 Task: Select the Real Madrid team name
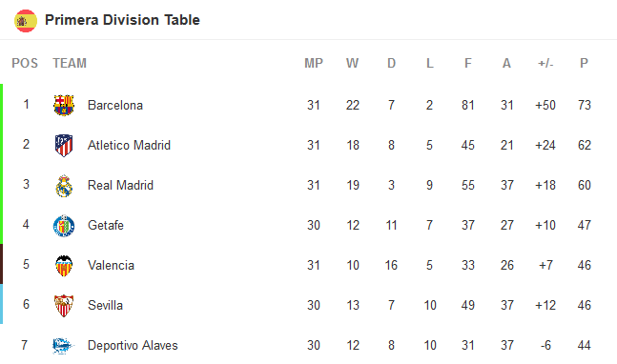tap(120, 185)
